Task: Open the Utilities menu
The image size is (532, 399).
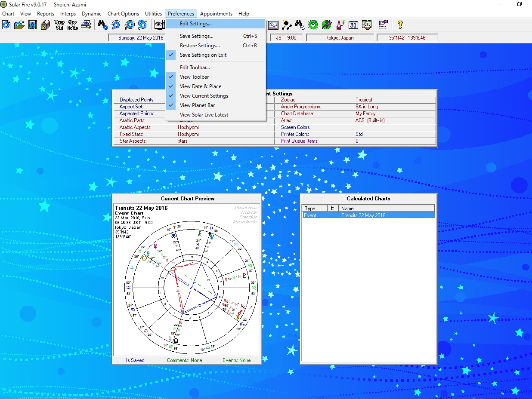Action: click(153, 14)
